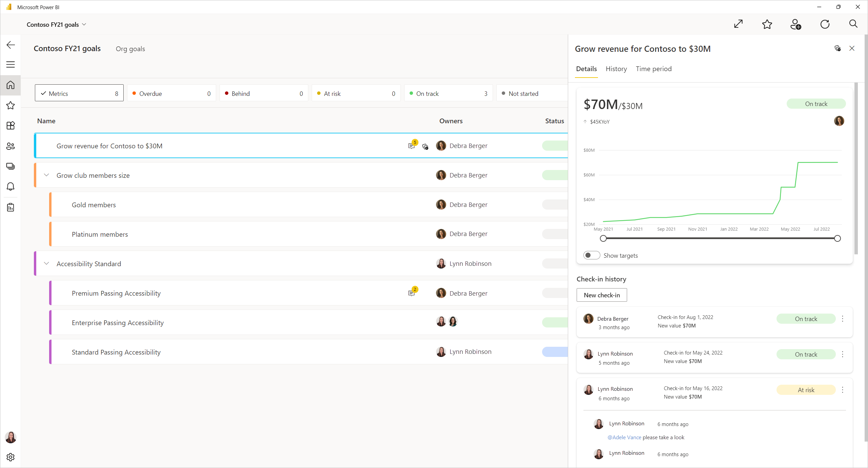Collapse Accessibility Standard group
868x468 pixels.
(x=46, y=264)
